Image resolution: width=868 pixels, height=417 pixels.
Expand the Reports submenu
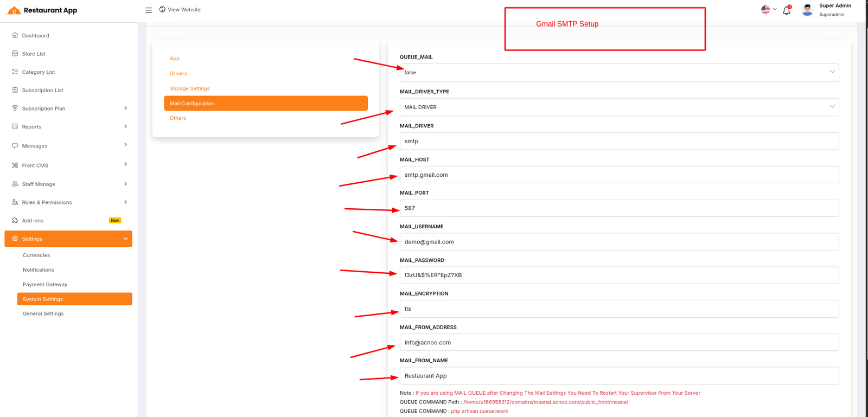(125, 127)
